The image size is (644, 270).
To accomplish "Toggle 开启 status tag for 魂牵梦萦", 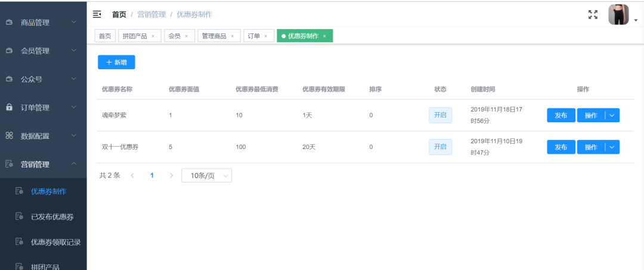I will [x=440, y=115].
